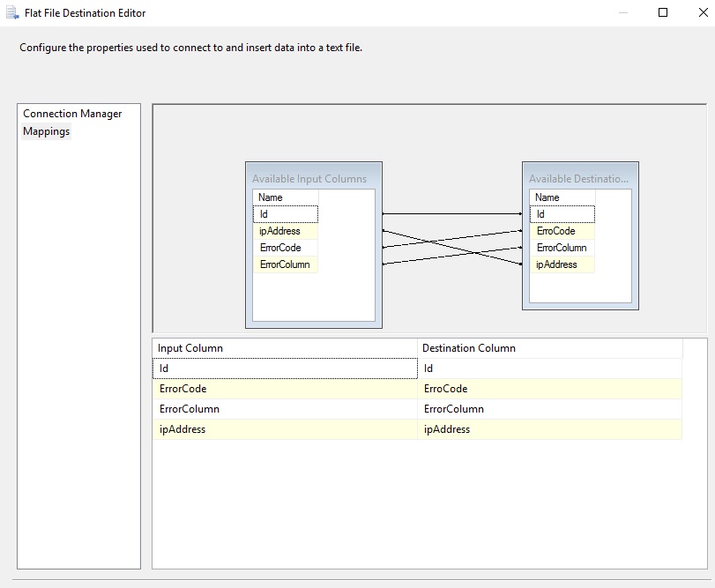Open ipAddress input column cell in grid

coord(285,429)
